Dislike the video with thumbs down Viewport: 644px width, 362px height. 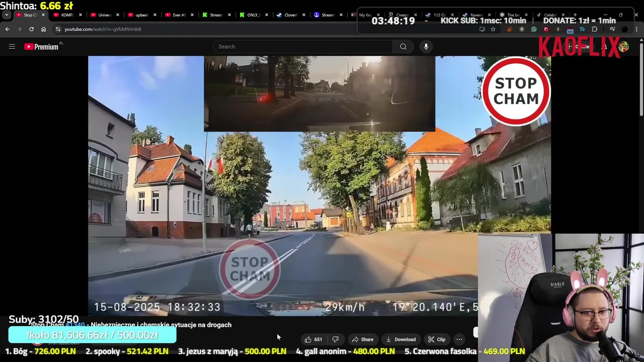pyautogui.click(x=335, y=339)
